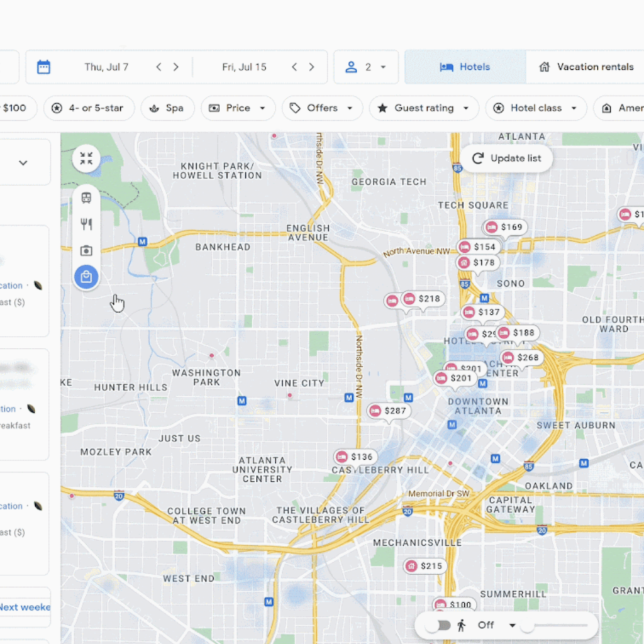Toggle the 4- or 5-star filter chip
Screen dimensions: 644x644
89,108
